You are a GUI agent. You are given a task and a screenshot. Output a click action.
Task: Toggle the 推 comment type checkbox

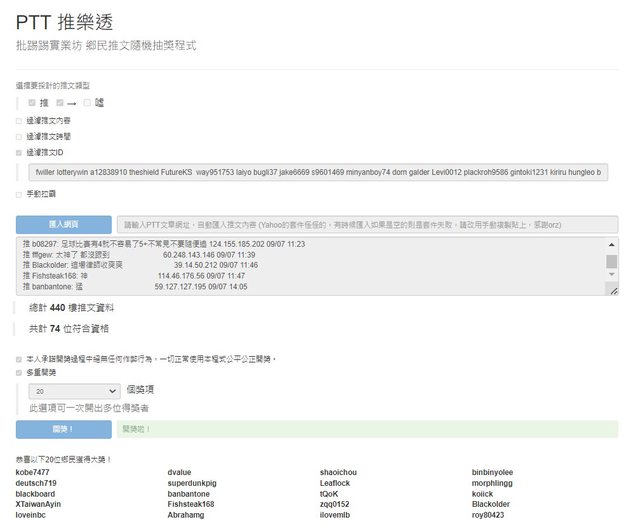point(32,103)
